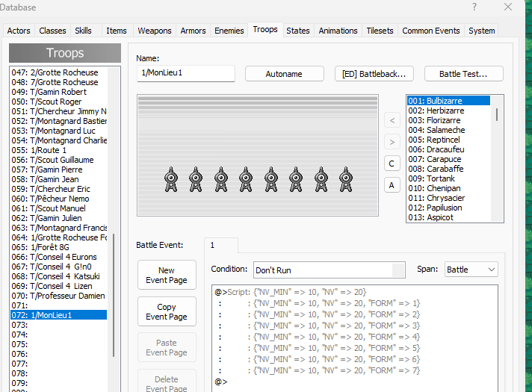Open the Skills tab
This screenshot has width=532, height=392.
point(83,31)
